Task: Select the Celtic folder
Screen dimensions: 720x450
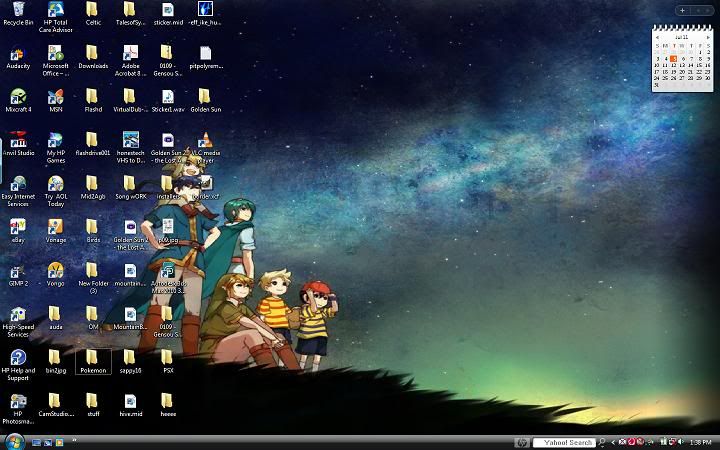Action: point(93,14)
